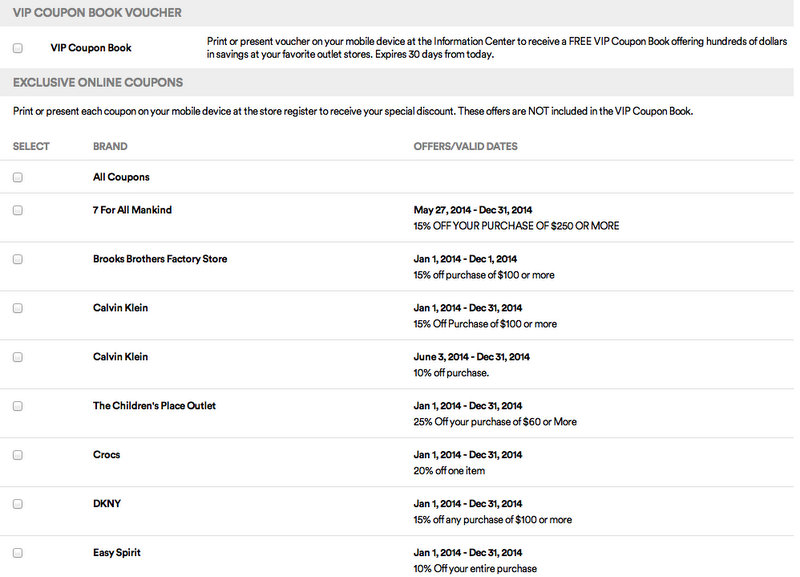Click the Children's Place Outlet valid dates
Image resolution: width=800 pixels, height=577 pixels.
click(468, 406)
